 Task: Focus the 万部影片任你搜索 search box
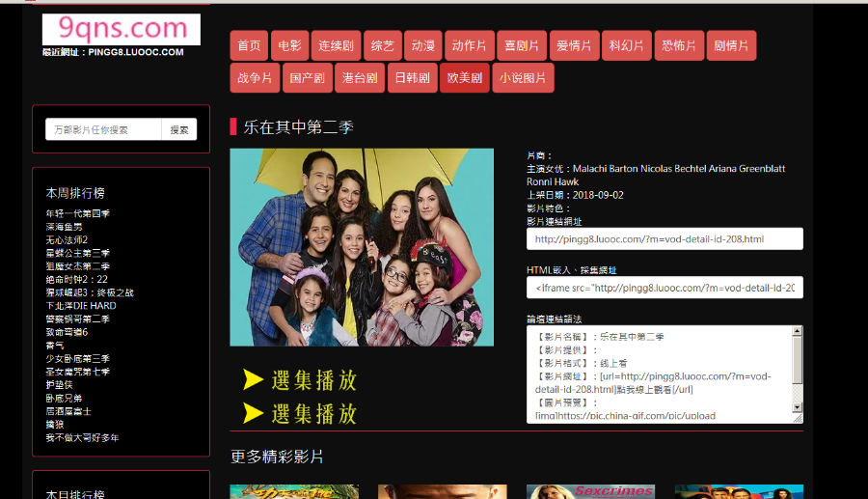coord(103,129)
